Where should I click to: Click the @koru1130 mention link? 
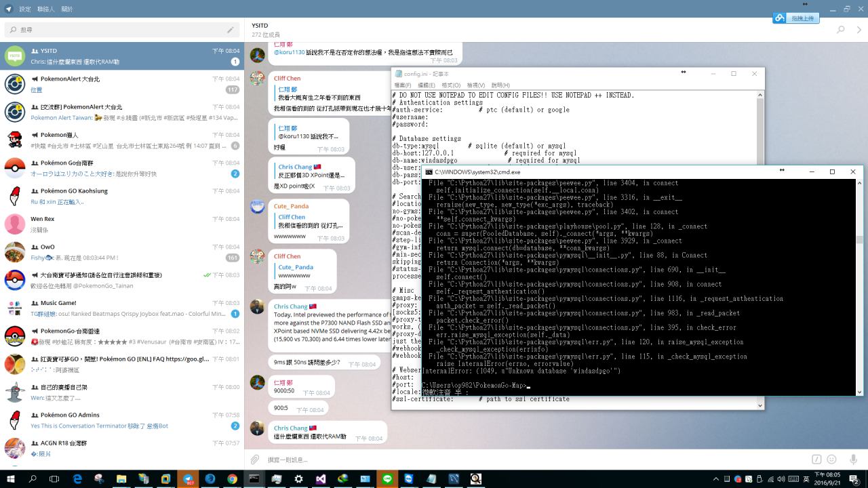click(290, 52)
